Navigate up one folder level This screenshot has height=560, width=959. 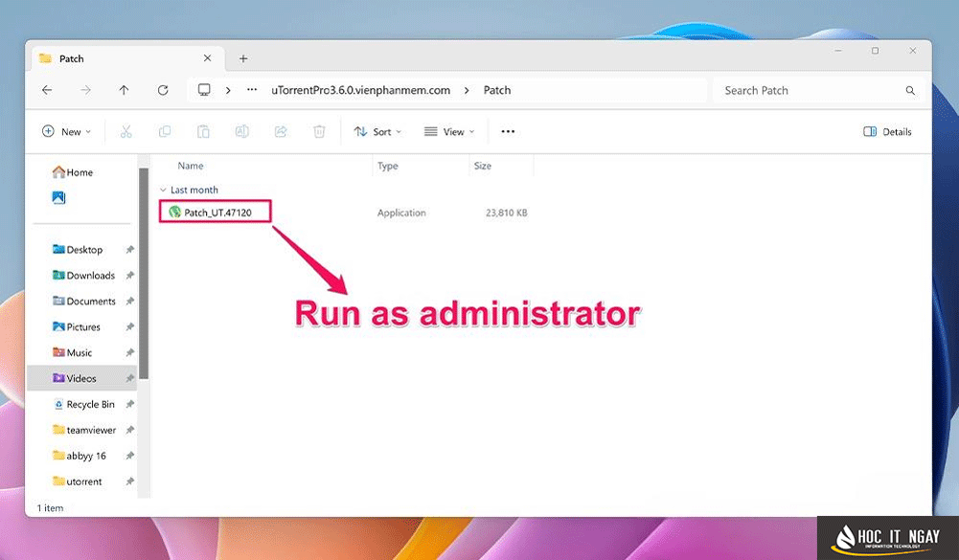click(125, 91)
